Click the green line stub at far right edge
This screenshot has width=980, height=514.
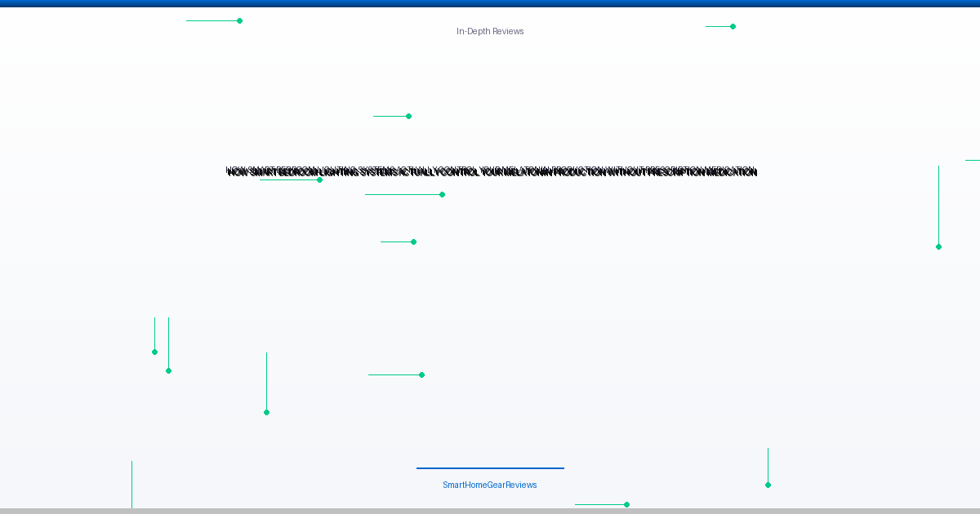[x=973, y=160]
